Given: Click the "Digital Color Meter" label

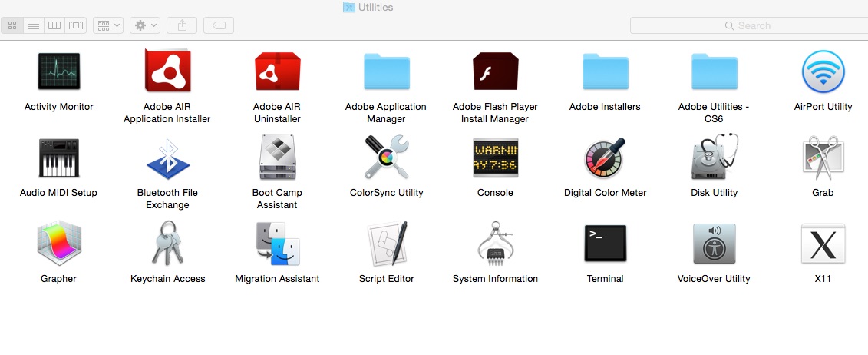Looking at the screenshot, I should [x=605, y=193].
